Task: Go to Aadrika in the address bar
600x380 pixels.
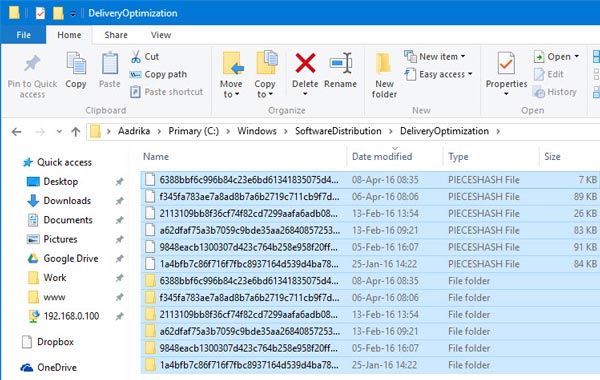Action: tap(134, 131)
